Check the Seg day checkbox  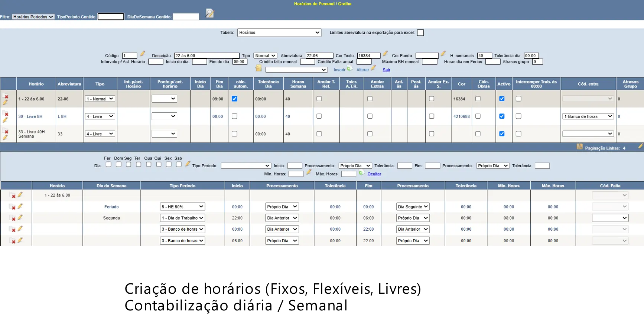(129, 164)
